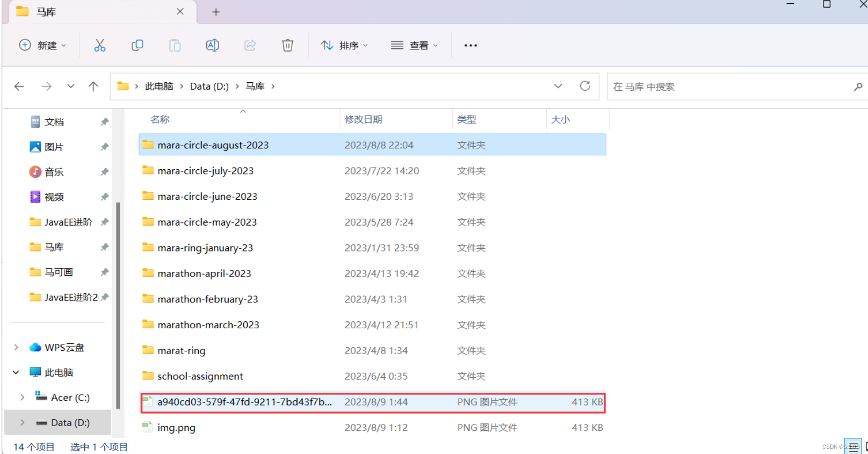Select folder marathon-april-2023
Image resolution: width=868 pixels, height=454 pixels.
(372, 273)
